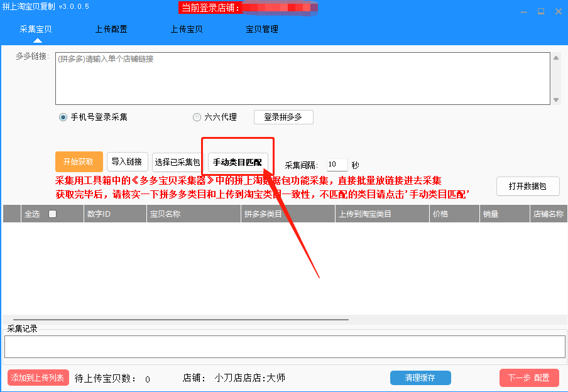Clear cache with 清理缓存 button
The width and height of the screenshot is (568, 392).
point(420,378)
